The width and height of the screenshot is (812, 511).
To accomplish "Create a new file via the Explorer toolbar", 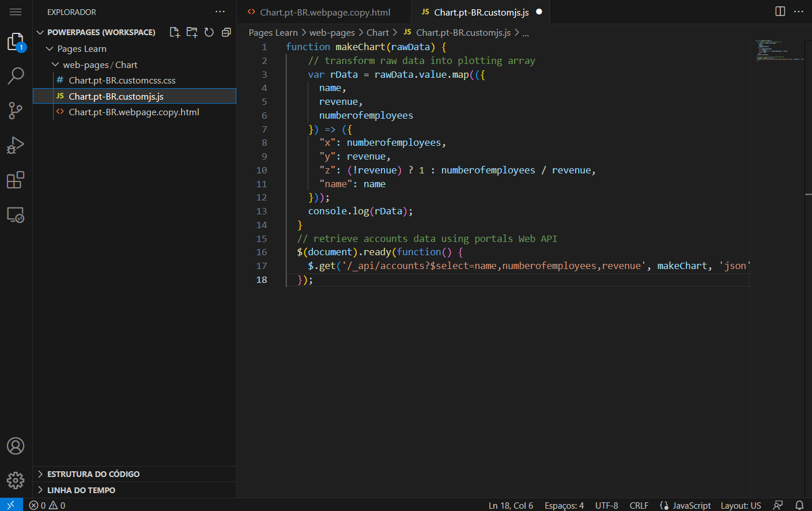I will [175, 32].
